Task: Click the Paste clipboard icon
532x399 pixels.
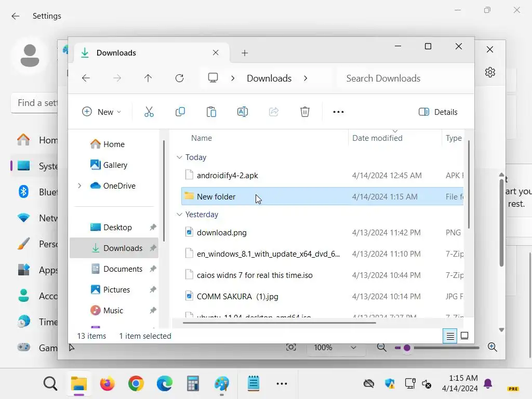Action: click(211, 112)
